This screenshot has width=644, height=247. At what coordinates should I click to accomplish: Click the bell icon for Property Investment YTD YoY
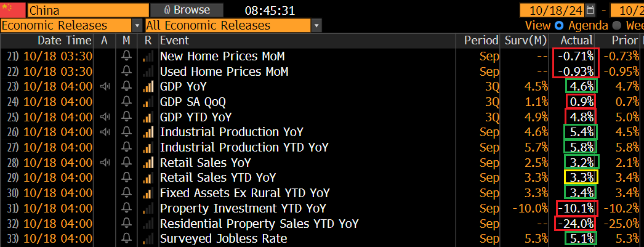tap(127, 208)
